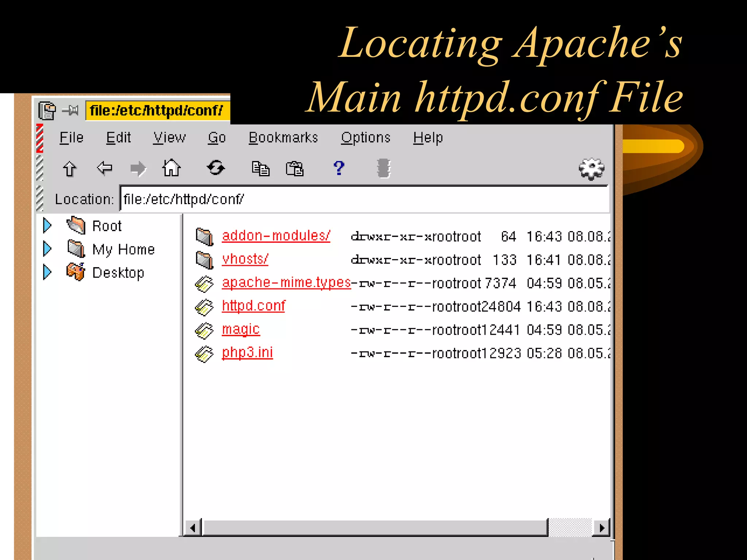
Task: Open the Edit menu
Action: coord(118,138)
